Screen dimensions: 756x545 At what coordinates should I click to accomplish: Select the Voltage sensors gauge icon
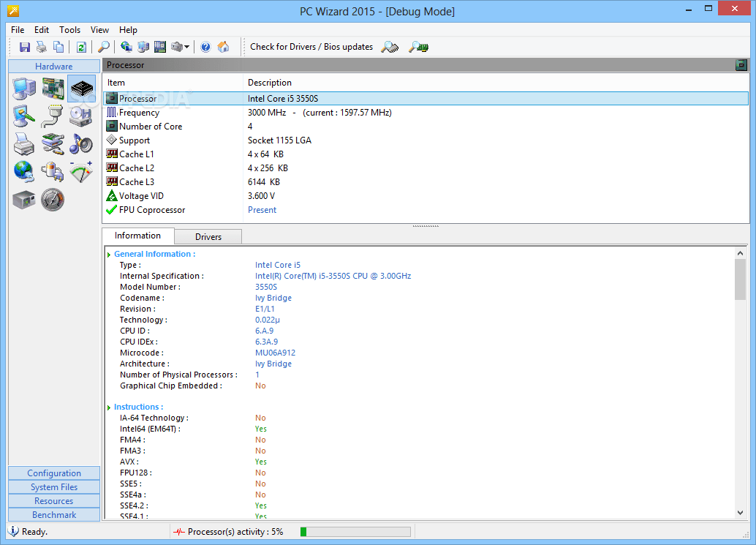tap(80, 171)
